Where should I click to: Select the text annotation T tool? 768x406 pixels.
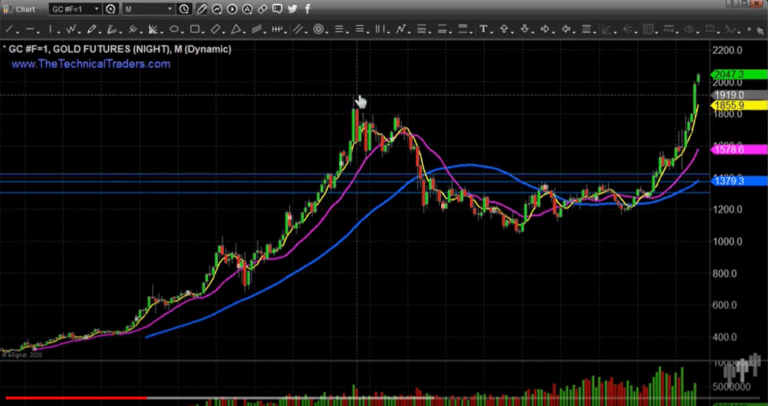pyautogui.click(x=483, y=29)
